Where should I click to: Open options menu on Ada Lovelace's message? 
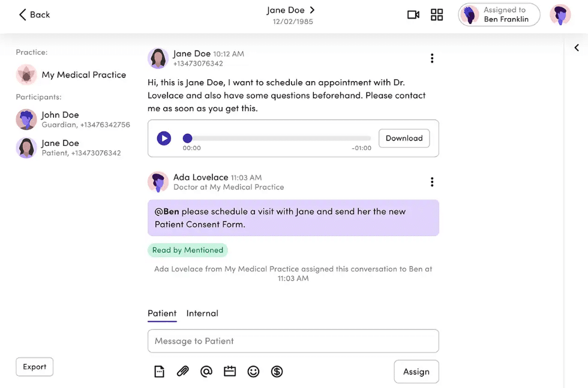point(432,181)
